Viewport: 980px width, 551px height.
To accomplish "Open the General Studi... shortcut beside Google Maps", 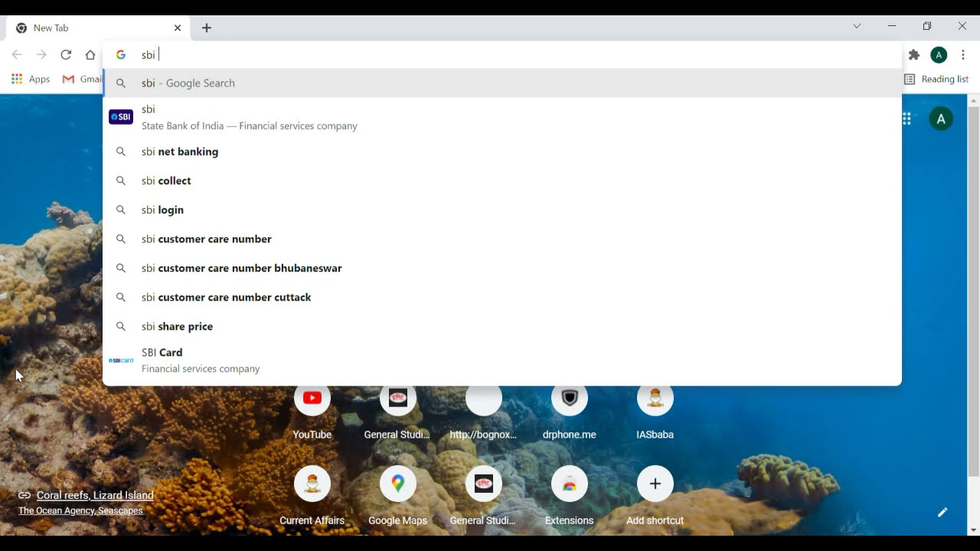I will coord(483,496).
